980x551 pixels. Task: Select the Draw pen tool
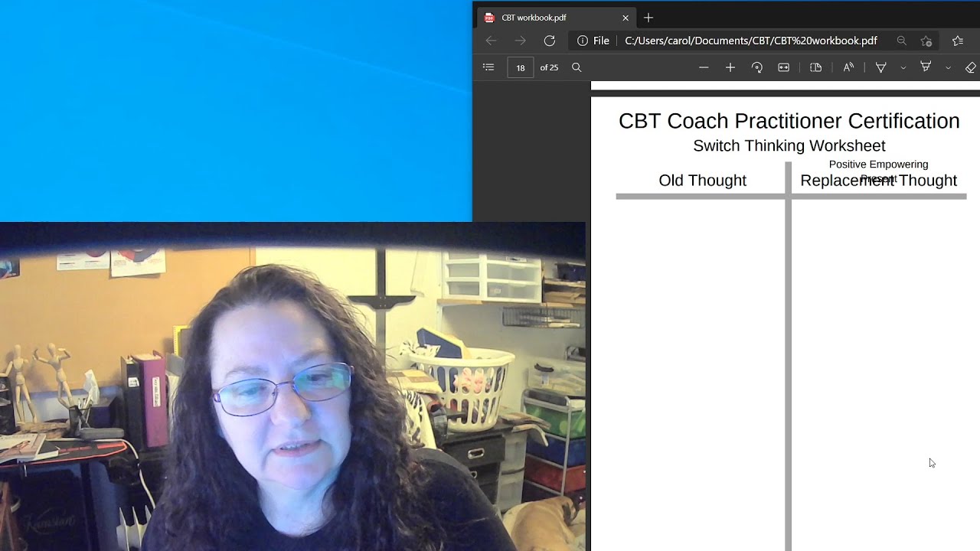pyautogui.click(x=881, y=67)
